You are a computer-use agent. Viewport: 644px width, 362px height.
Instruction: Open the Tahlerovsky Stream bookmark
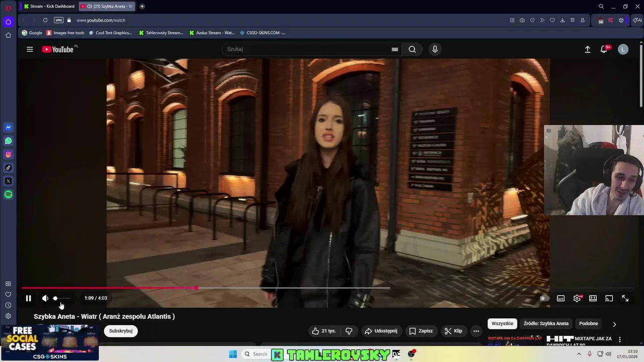coord(161,33)
